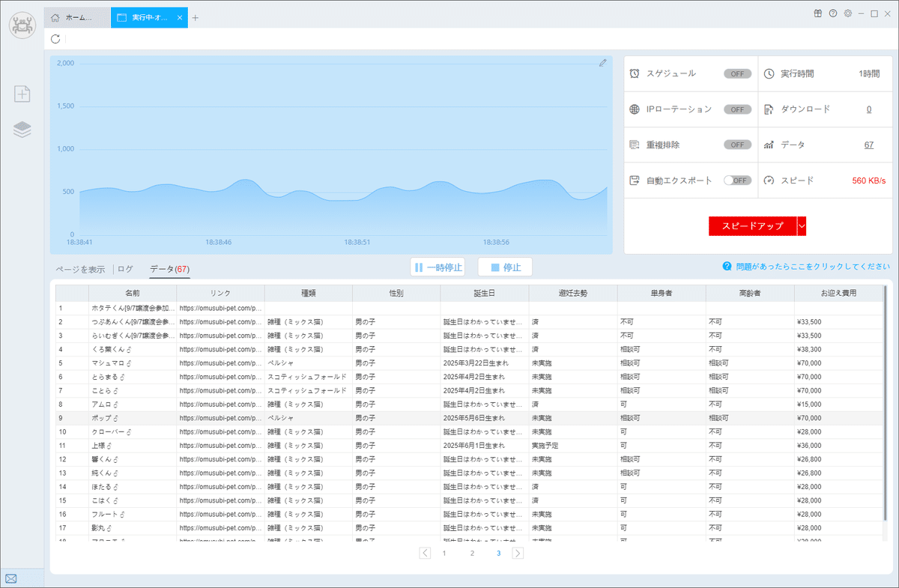Click the data count 67 link
Image resolution: width=899 pixels, height=588 pixels.
tap(869, 145)
